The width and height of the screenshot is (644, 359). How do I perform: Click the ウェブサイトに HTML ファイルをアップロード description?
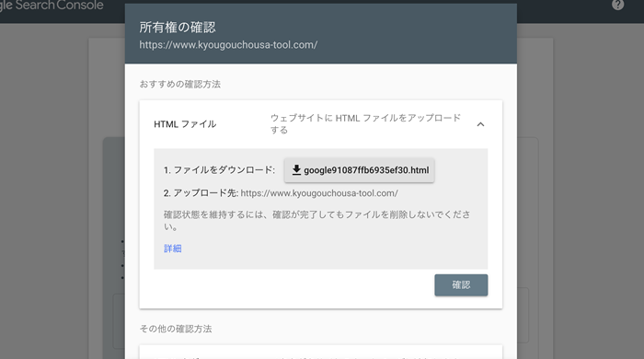click(365, 123)
